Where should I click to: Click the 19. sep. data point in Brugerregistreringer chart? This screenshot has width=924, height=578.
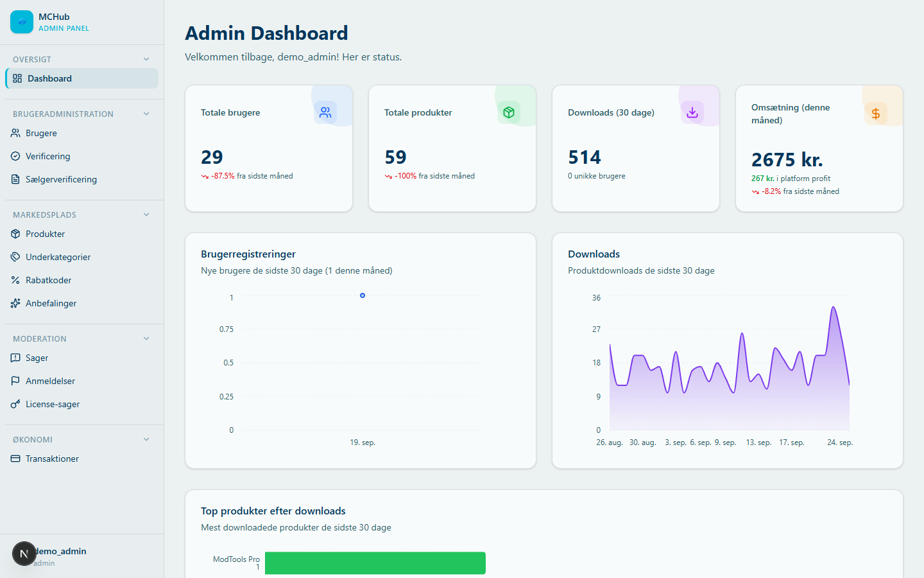click(363, 295)
